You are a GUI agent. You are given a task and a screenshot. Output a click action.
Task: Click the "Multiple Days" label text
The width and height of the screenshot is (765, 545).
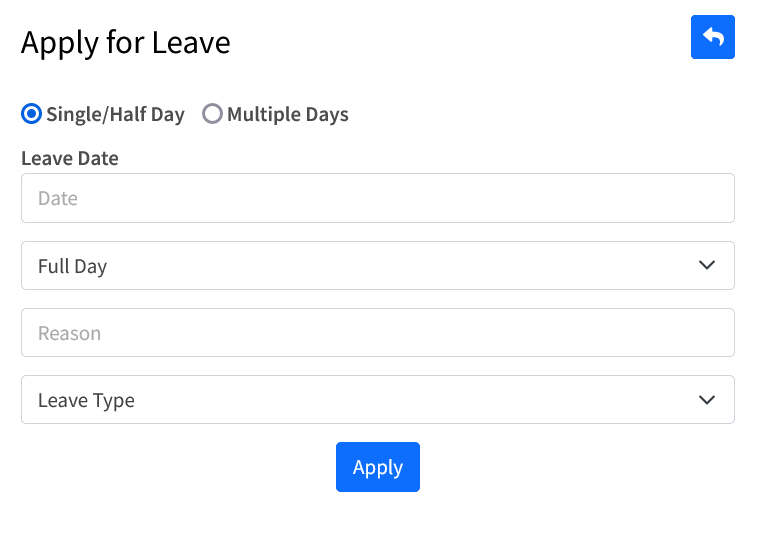(288, 114)
